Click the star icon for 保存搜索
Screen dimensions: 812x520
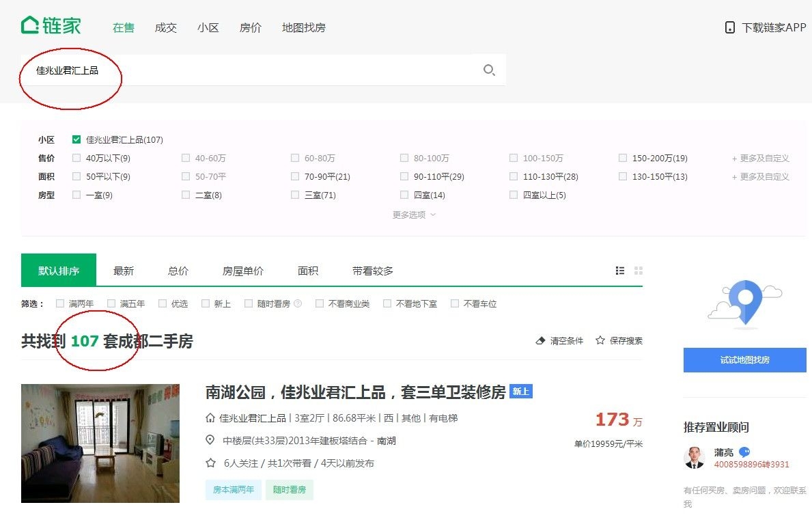point(600,340)
